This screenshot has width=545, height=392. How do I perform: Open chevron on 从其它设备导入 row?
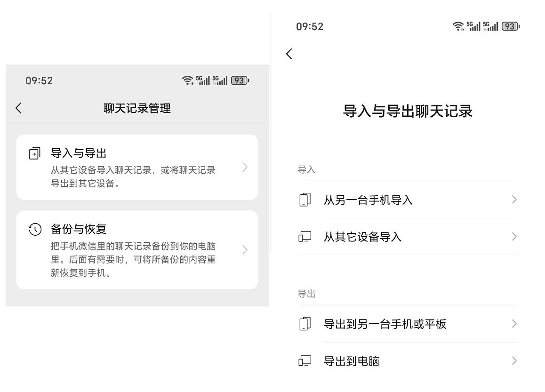pos(514,237)
